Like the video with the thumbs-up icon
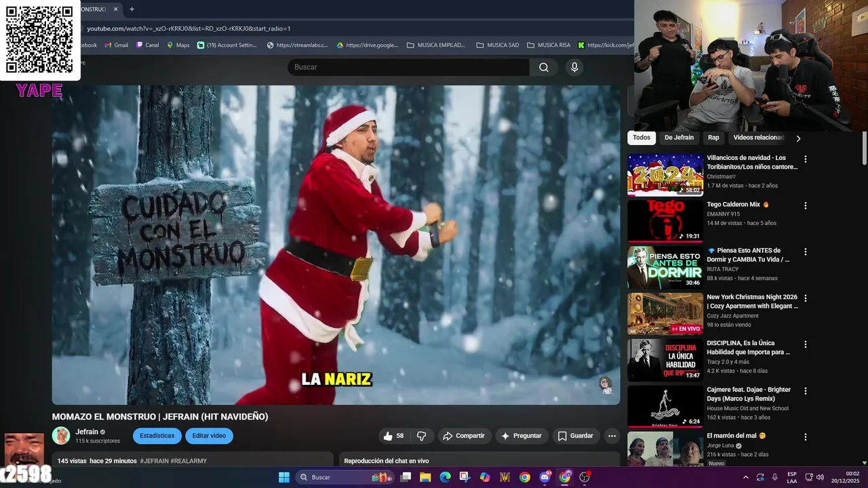Screen dimensions: 868x488 394,436
